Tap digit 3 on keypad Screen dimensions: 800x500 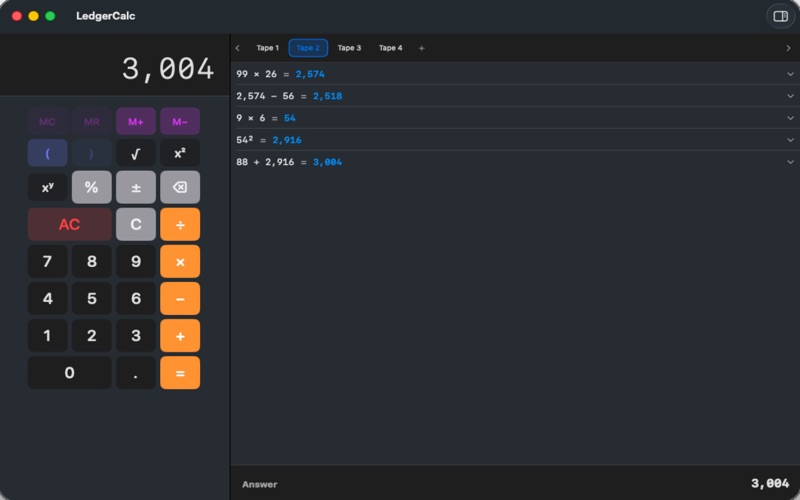tap(136, 336)
